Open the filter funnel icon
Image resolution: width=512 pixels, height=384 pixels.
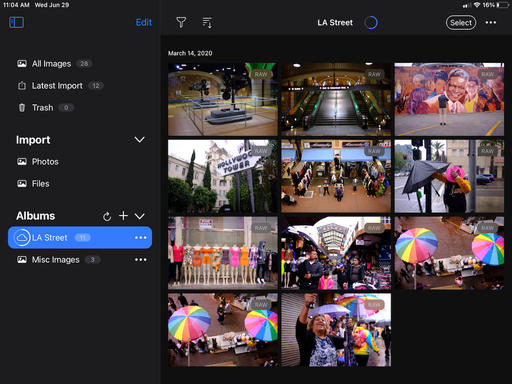click(x=181, y=22)
